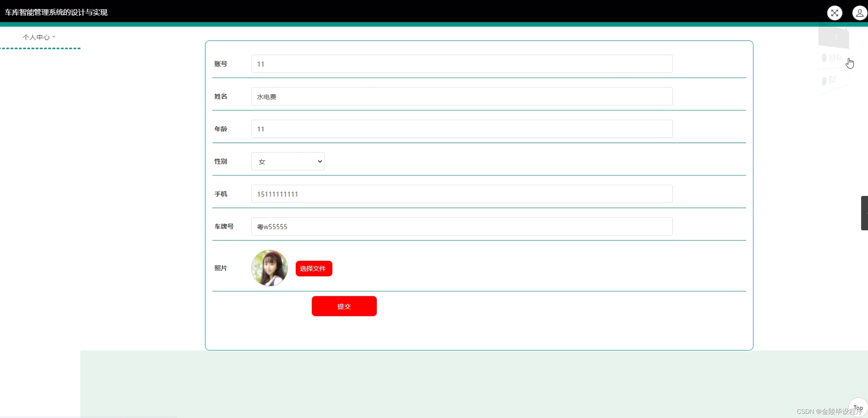Focus the 姓名 name input field
Viewport: 868px width, 418px height.
click(x=461, y=96)
